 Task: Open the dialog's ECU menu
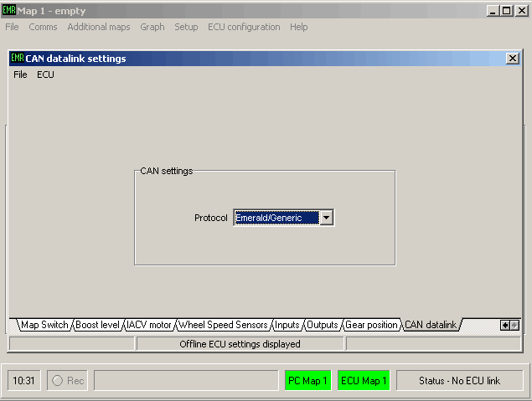click(x=45, y=75)
